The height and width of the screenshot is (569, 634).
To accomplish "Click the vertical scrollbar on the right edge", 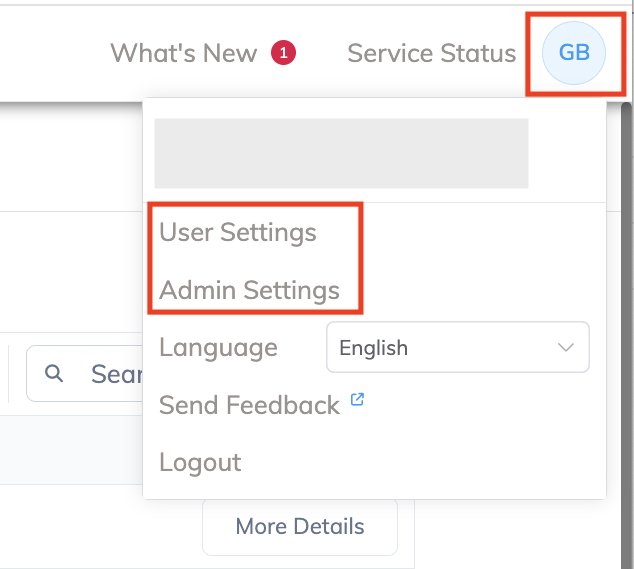I will tap(626, 300).
